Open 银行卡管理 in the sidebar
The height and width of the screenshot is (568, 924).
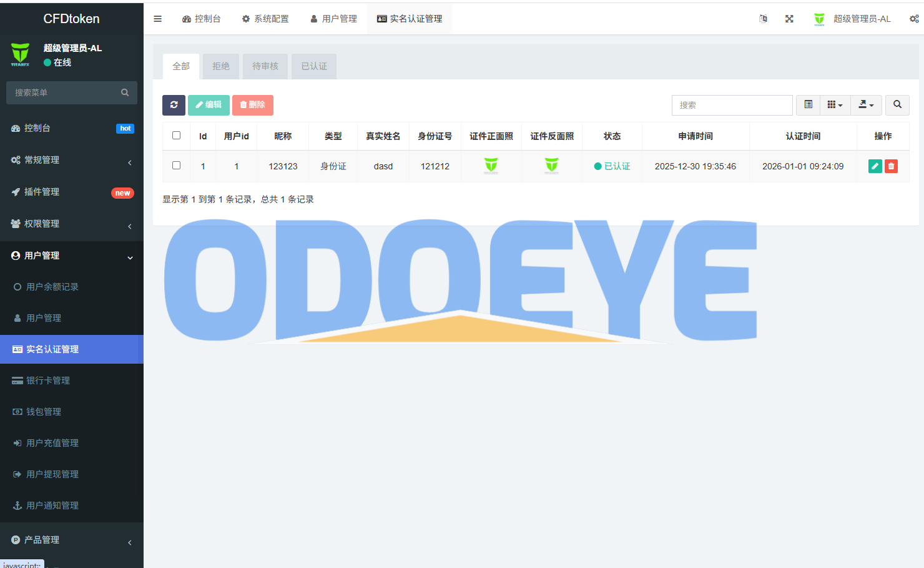pos(48,381)
